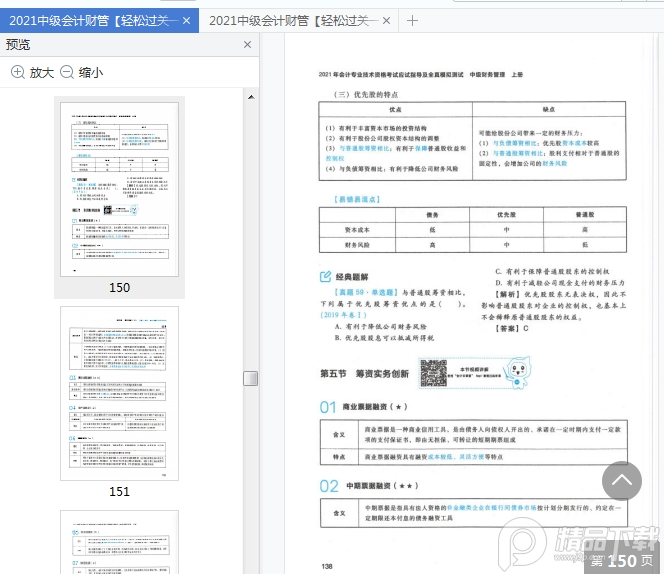The image size is (664, 574).
Task: Select the partially visible thumbnail below 151
Action: point(119,542)
